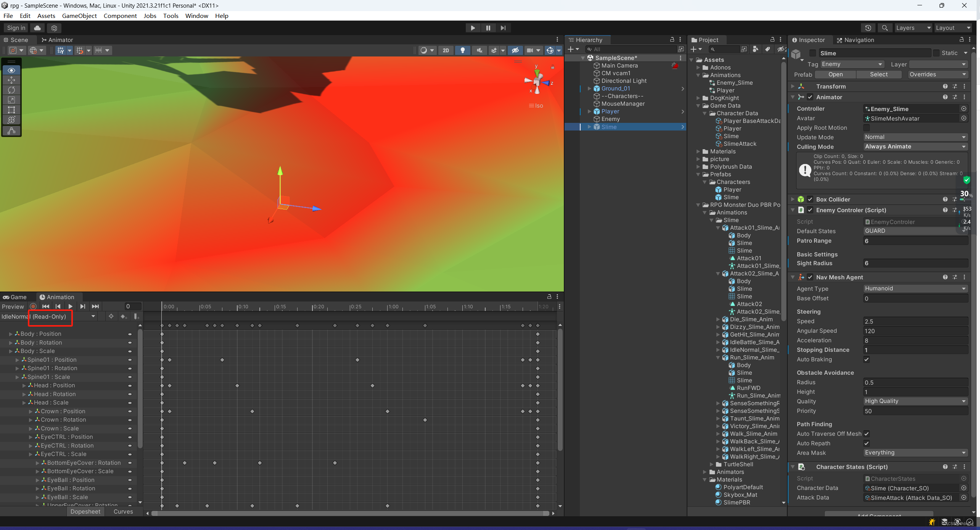Toggle scene lighting bulb icon
Image resolution: width=980 pixels, height=530 pixels.
(462, 50)
